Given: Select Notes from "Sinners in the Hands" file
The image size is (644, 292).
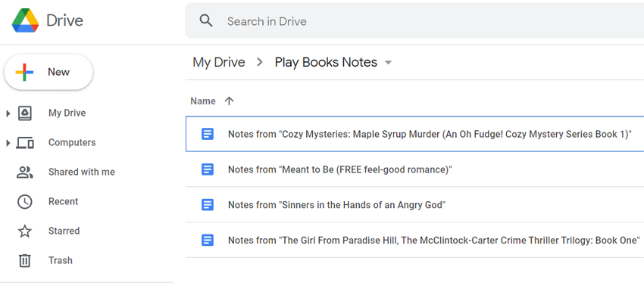Looking at the screenshot, I should (415, 205).
